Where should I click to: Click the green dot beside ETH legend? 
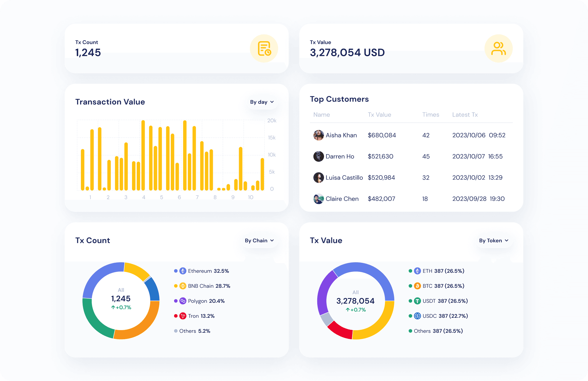[410, 271]
